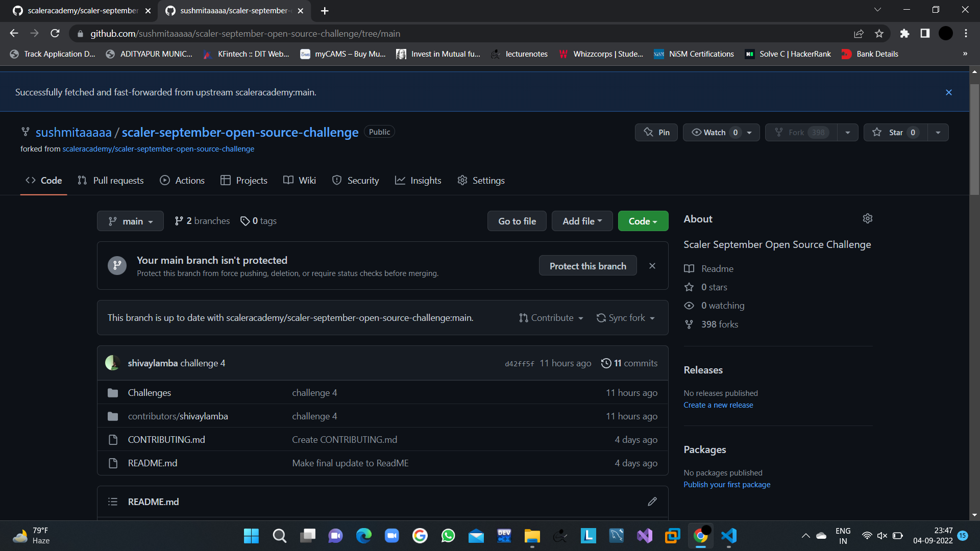The height and width of the screenshot is (551, 980).
Task: Open the Wiki tab
Action: pos(299,180)
